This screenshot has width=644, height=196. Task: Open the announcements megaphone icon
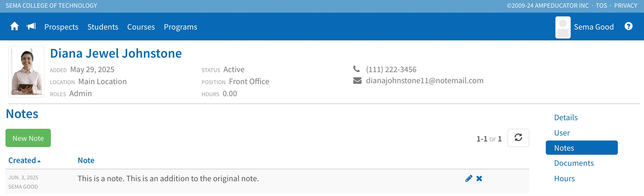(x=31, y=27)
